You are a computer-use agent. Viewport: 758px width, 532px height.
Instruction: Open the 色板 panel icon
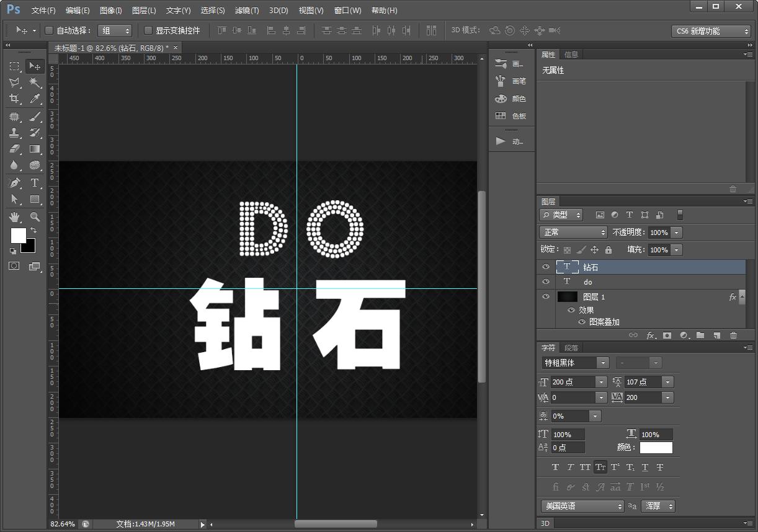pyautogui.click(x=501, y=116)
